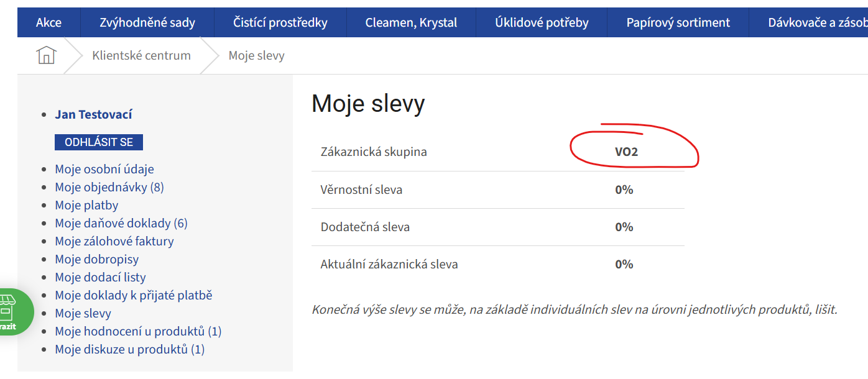Image resolution: width=868 pixels, height=379 pixels.
Task: Go to Moje osobní údaje
Action: tap(104, 169)
